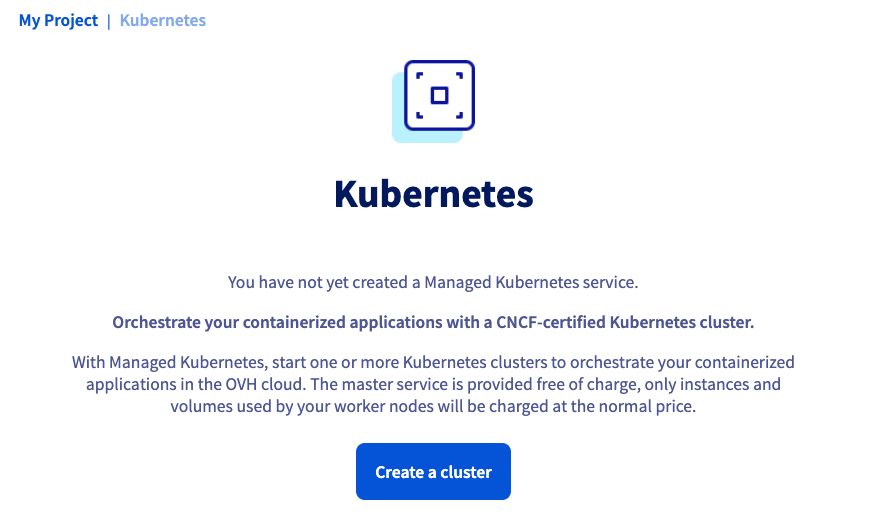Click the bold 'Orchestrate your containerized applications' line
The height and width of the screenshot is (518, 870).
coord(433,322)
